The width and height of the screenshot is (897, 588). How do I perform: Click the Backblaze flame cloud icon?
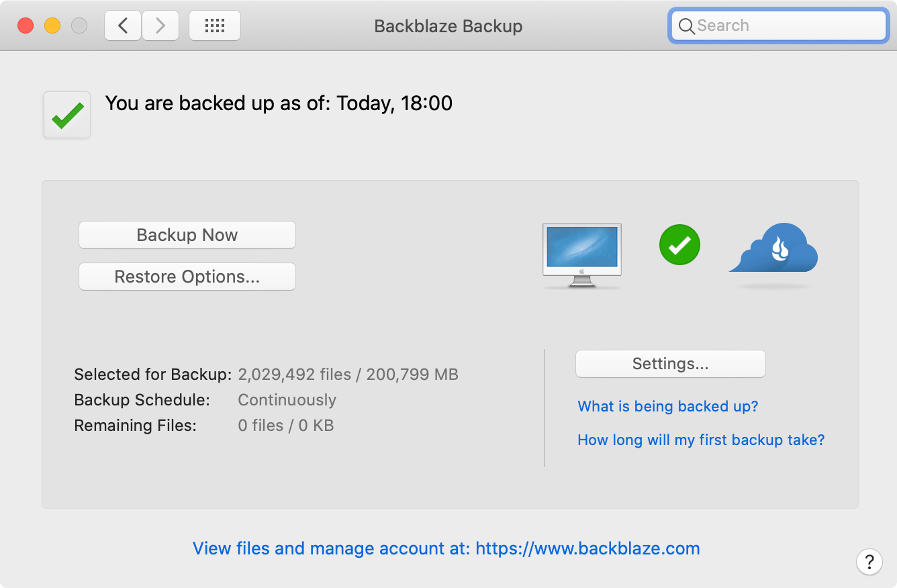[773, 254]
